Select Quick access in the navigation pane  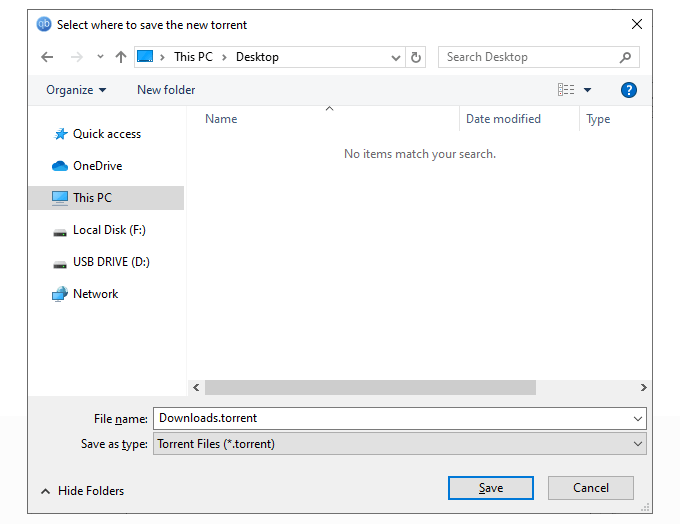click(107, 134)
